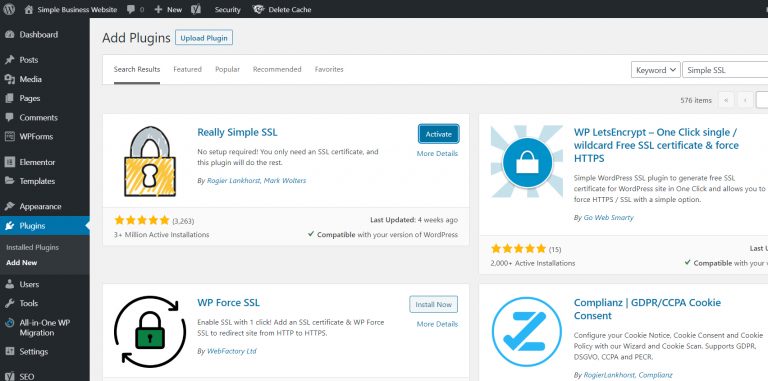
Task: Click the Tools wrench icon
Action: tap(9, 303)
